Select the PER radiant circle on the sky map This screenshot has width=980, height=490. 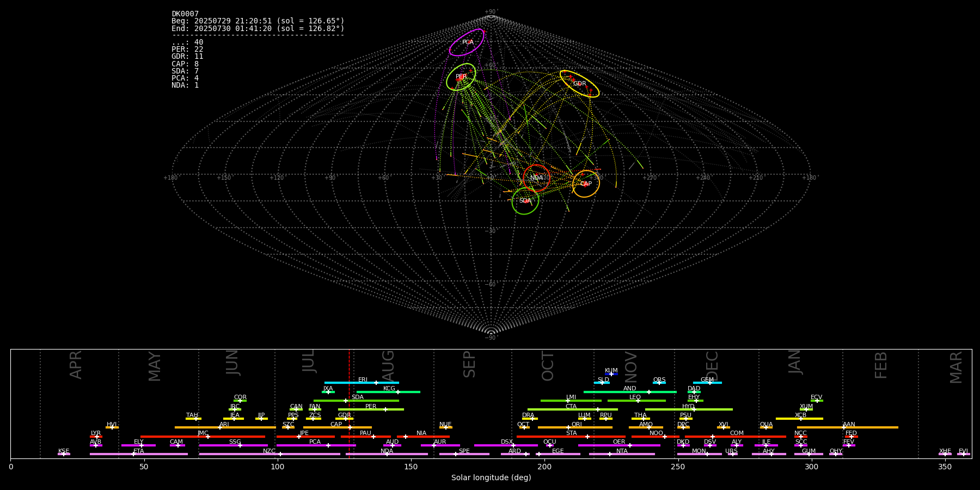coord(461,77)
